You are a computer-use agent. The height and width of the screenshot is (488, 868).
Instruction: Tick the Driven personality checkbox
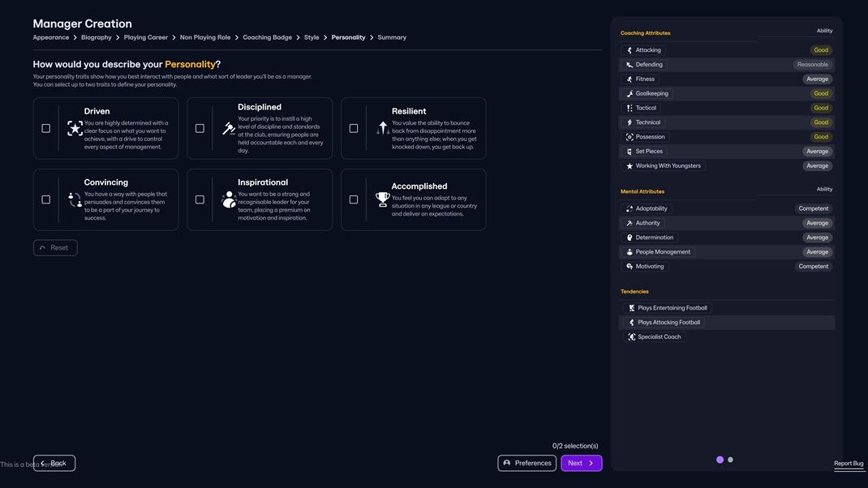coord(46,128)
